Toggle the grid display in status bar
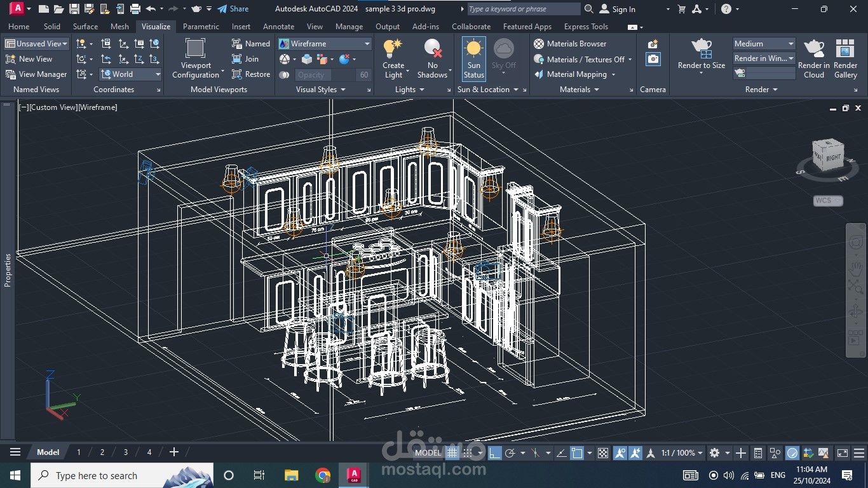The width and height of the screenshot is (868, 488). (x=452, y=453)
